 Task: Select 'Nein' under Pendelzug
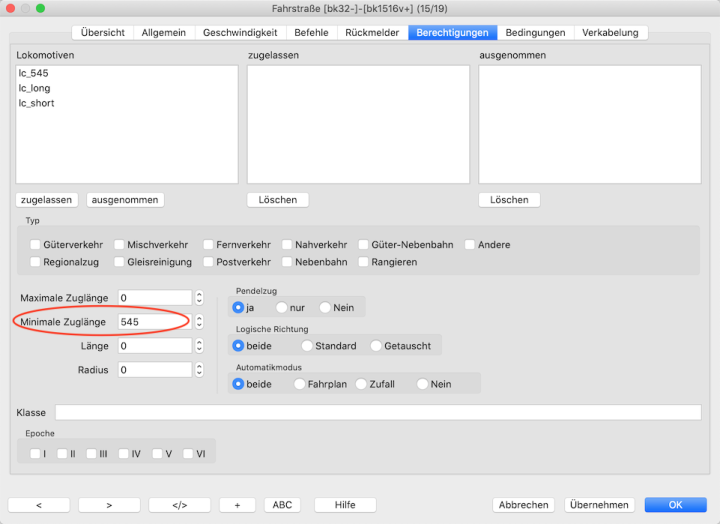point(324,307)
